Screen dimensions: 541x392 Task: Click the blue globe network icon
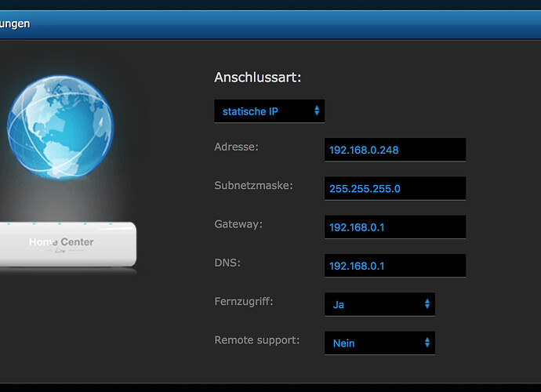click(x=60, y=127)
